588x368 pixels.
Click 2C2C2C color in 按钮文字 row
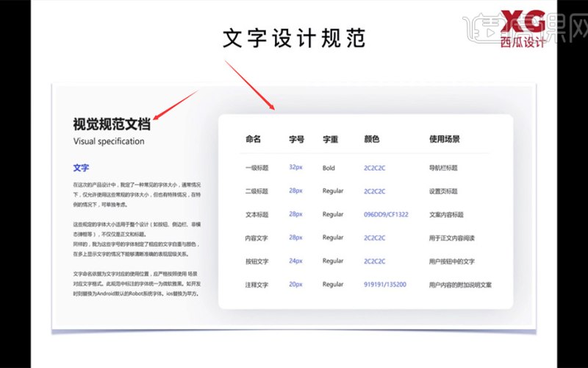tap(374, 261)
